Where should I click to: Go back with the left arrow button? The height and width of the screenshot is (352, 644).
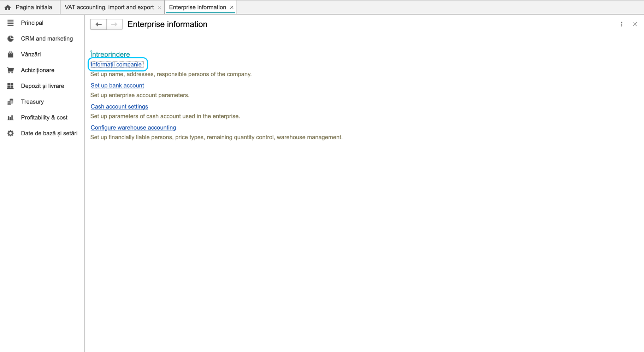99,24
